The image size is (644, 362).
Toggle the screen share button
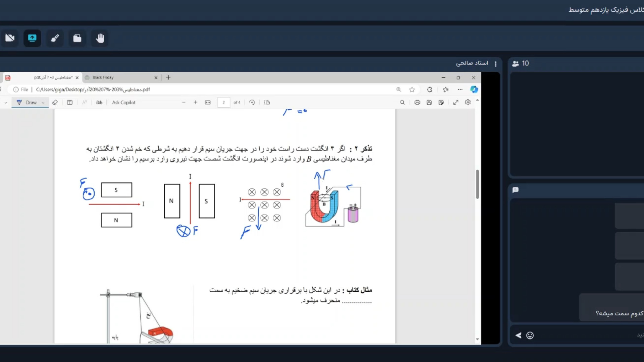pos(32,38)
